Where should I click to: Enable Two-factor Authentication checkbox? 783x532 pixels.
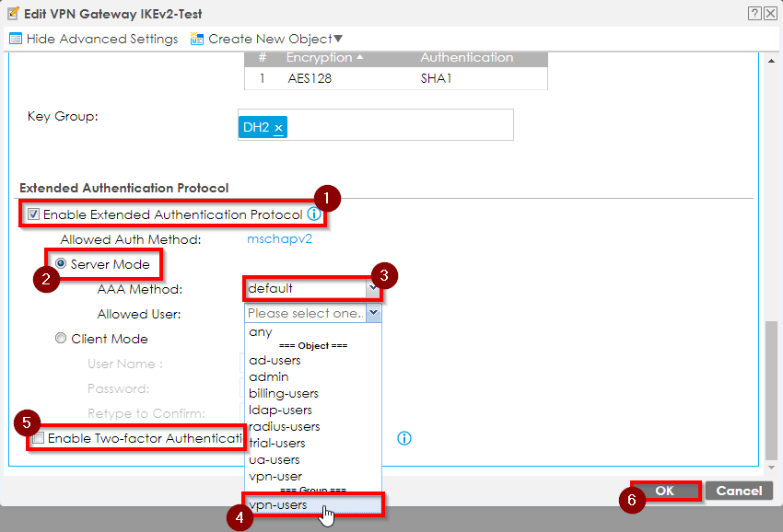pos(38,439)
